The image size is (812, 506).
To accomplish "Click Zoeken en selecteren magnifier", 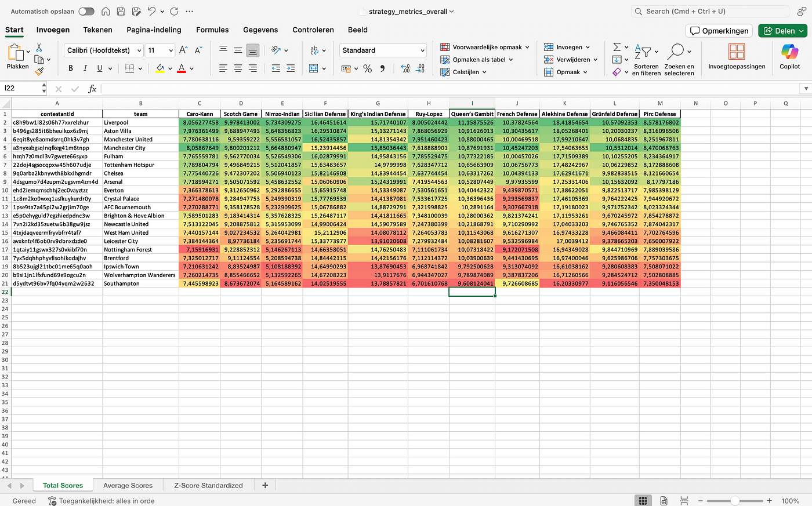I will 679,60.
